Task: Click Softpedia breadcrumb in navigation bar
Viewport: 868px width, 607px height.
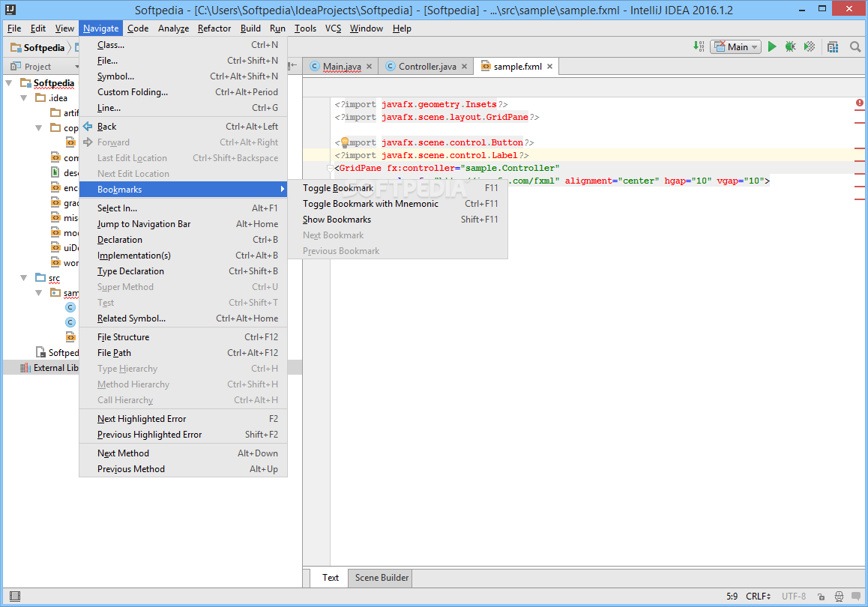Action: pyautogui.click(x=37, y=48)
